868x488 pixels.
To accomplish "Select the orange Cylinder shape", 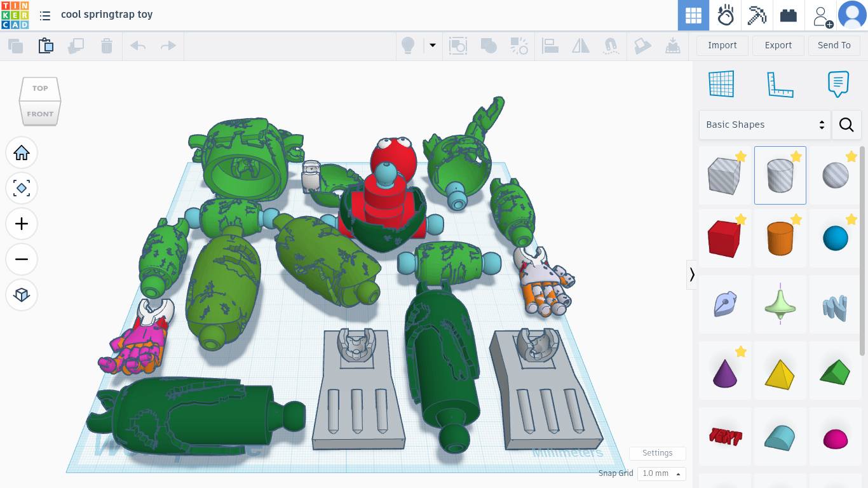I will point(780,240).
